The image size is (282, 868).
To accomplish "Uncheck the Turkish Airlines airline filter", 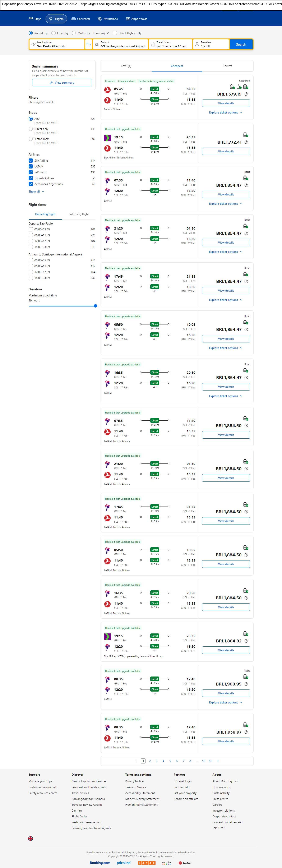I will click(x=31, y=178).
